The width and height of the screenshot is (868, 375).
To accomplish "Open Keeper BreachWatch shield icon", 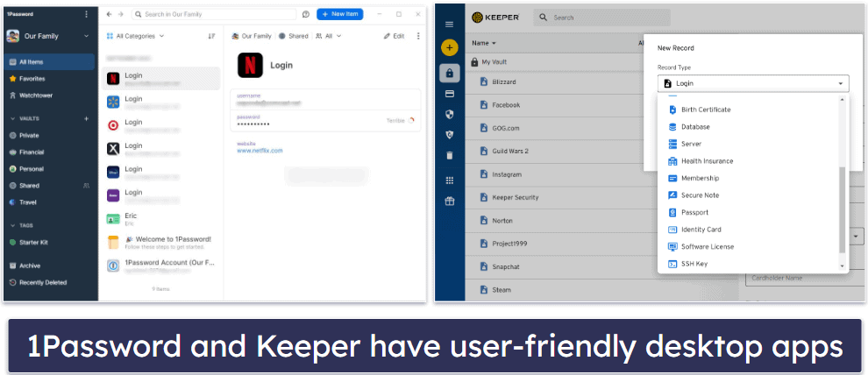I will click(450, 135).
